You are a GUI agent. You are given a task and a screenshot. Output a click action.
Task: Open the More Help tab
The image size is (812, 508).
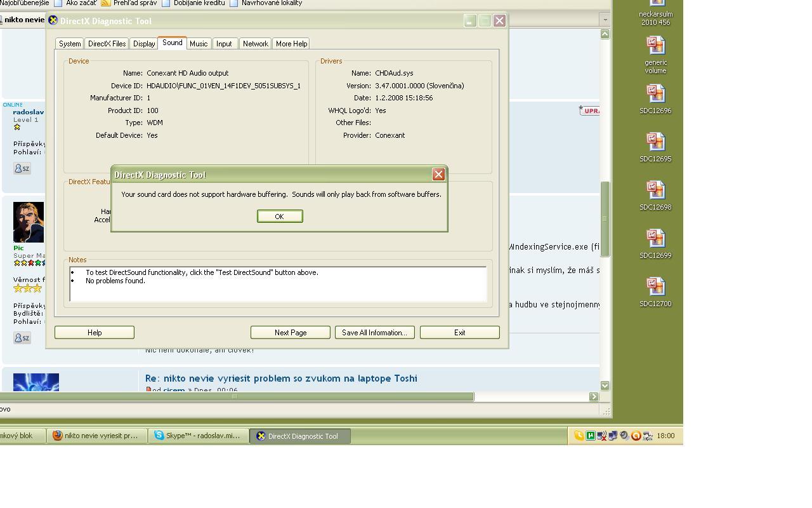291,44
